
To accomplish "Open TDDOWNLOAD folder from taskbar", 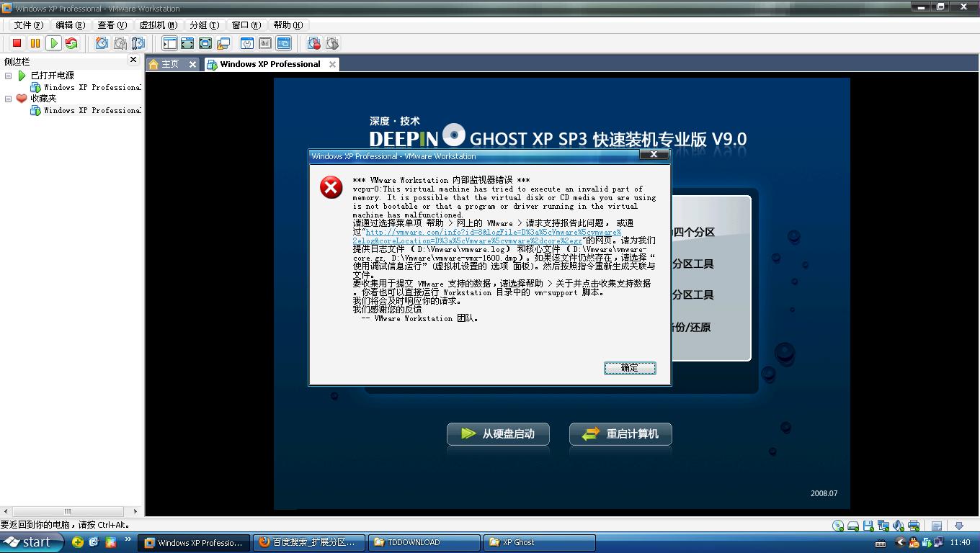I will (424, 542).
